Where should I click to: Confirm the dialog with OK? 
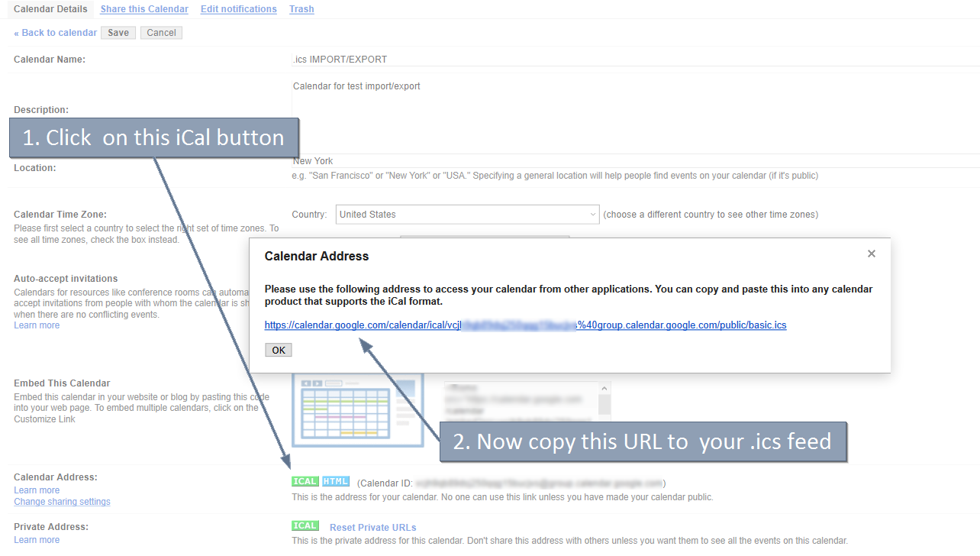coord(279,350)
